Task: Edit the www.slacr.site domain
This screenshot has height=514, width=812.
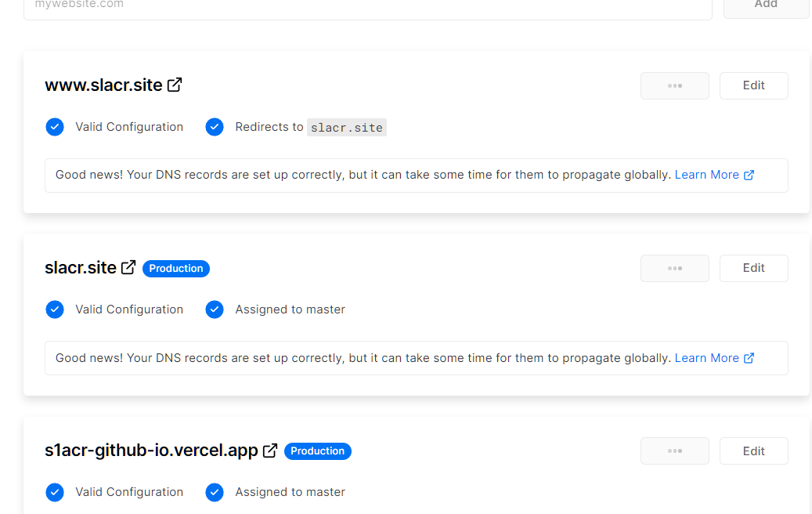Action: click(753, 85)
